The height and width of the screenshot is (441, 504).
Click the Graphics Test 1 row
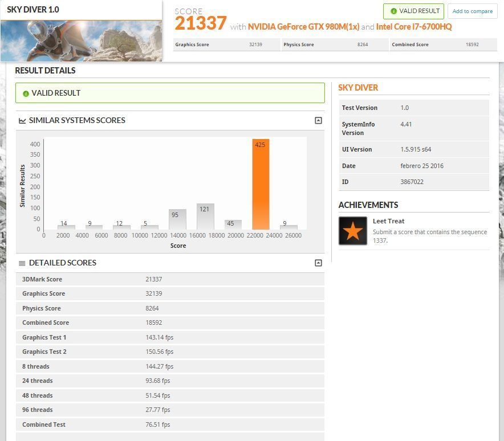coord(170,337)
